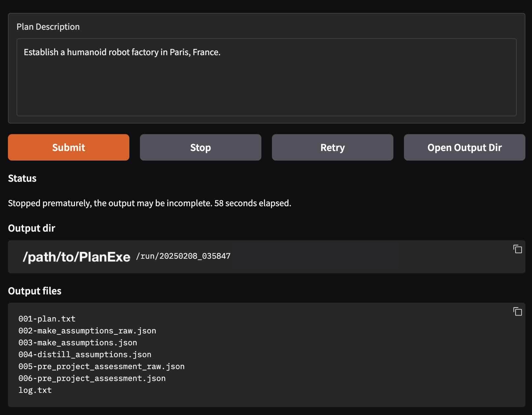The image size is (532, 415).
Task: Click the Output files heading
Action: [34, 291]
